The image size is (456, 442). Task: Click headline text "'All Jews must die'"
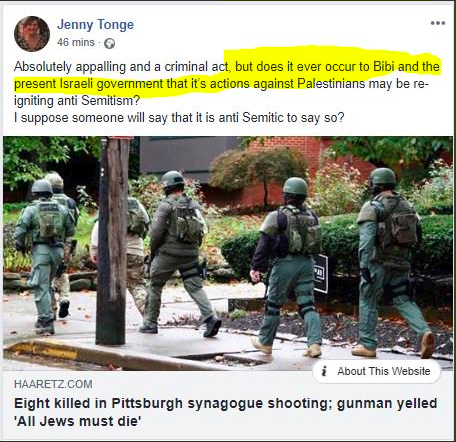point(77,421)
